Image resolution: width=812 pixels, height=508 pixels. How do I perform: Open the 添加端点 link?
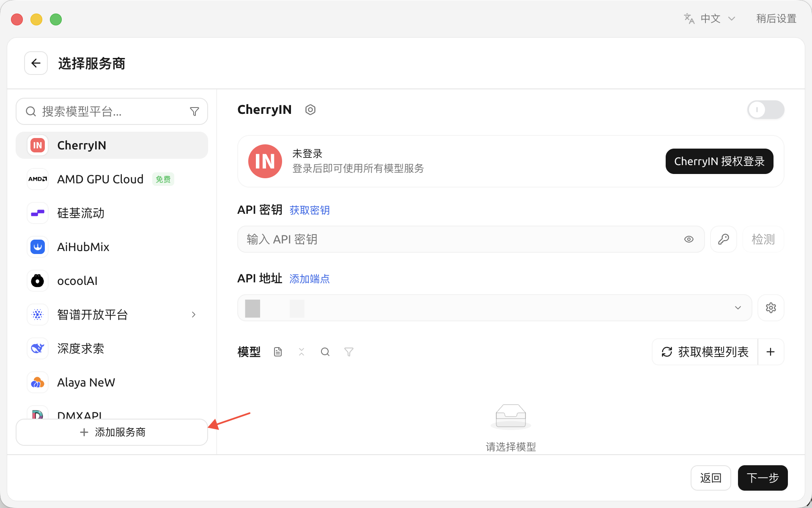pos(310,279)
